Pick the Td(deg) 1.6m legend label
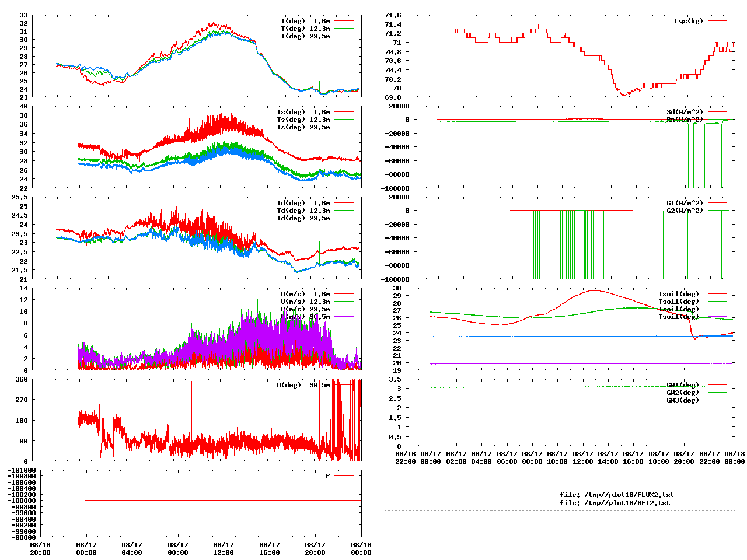Image resolution: width=747 pixels, height=560 pixels. pos(303,203)
